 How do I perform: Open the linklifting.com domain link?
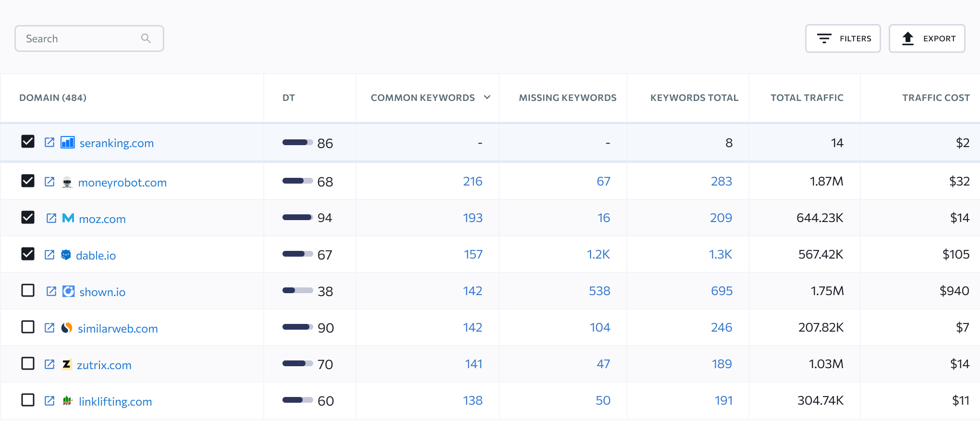pos(115,402)
